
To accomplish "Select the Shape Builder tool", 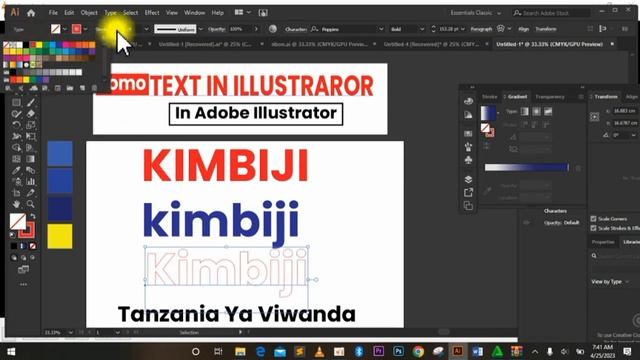I will pyautogui.click(x=16, y=147).
